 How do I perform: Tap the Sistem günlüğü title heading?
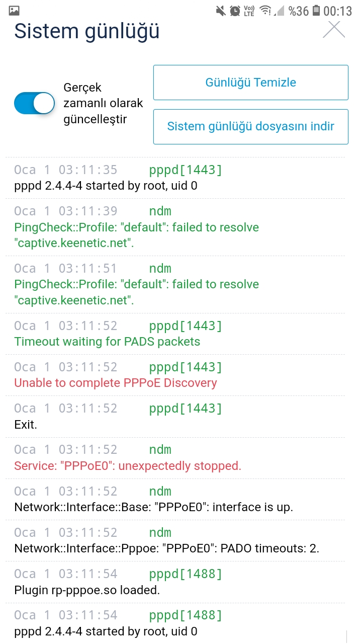coord(87,31)
